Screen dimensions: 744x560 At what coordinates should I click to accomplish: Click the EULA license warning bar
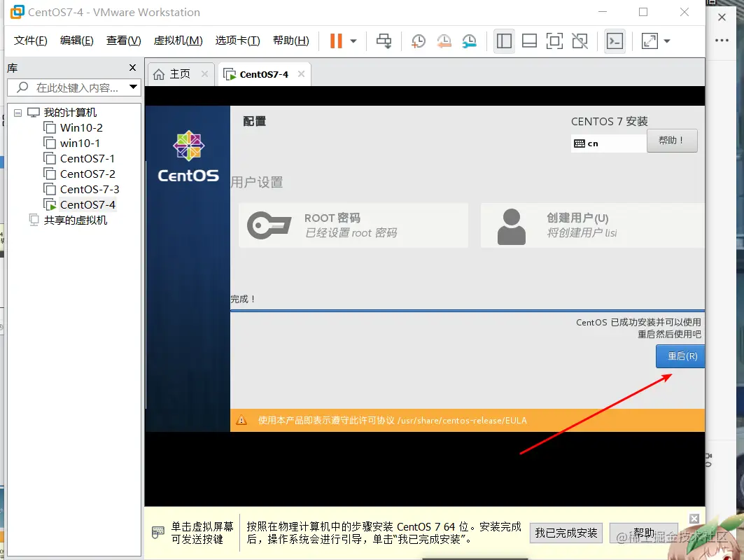pos(468,421)
